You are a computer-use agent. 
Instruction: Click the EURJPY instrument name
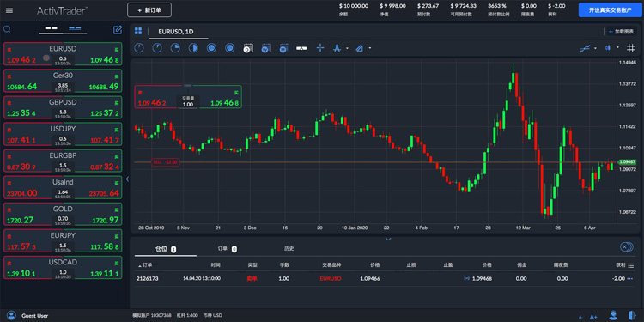(63, 235)
